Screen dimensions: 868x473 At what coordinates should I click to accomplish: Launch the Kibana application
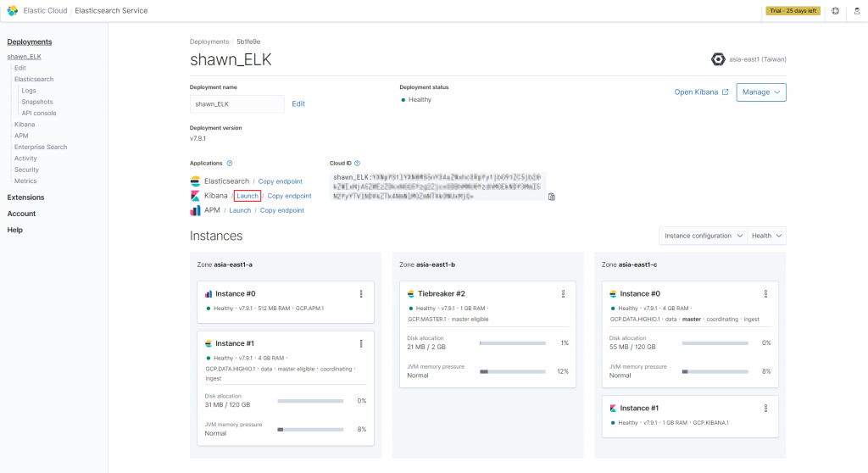coord(248,196)
